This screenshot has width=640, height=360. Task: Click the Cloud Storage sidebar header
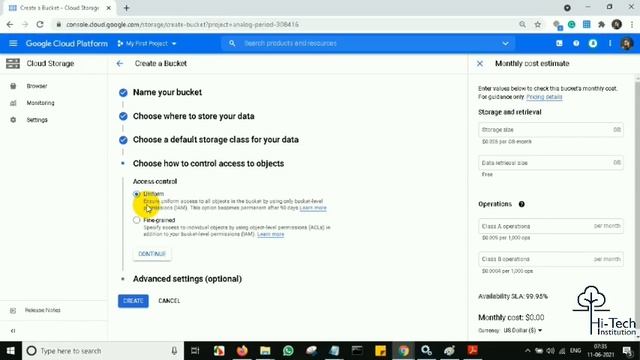pos(50,64)
